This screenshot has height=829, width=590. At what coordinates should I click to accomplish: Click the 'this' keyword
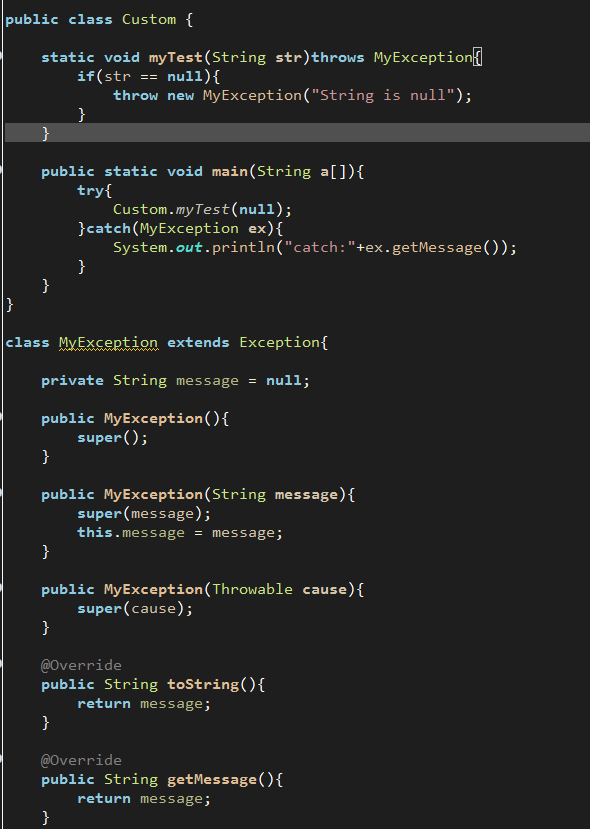point(95,532)
